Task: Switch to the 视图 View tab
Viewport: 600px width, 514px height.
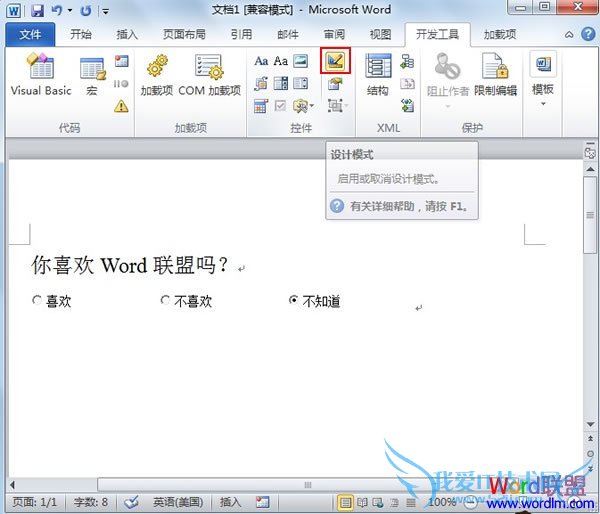Action: pos(380,34)
